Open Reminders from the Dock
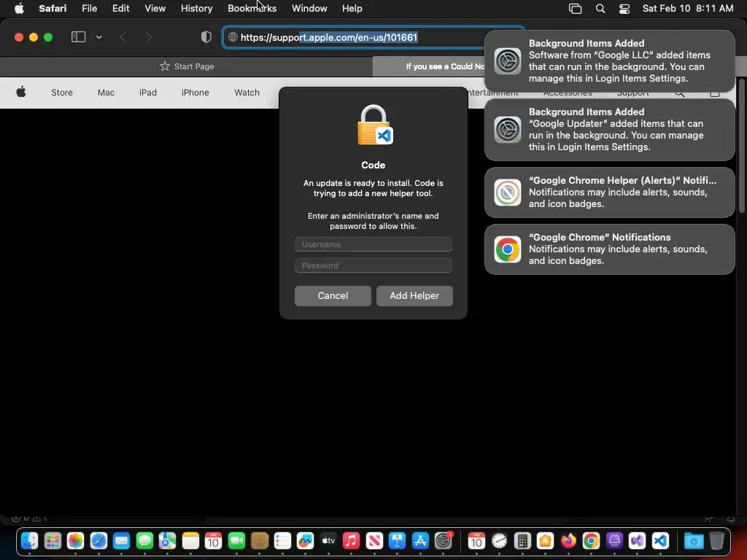The image size is (747, 560). pos(282,541)
